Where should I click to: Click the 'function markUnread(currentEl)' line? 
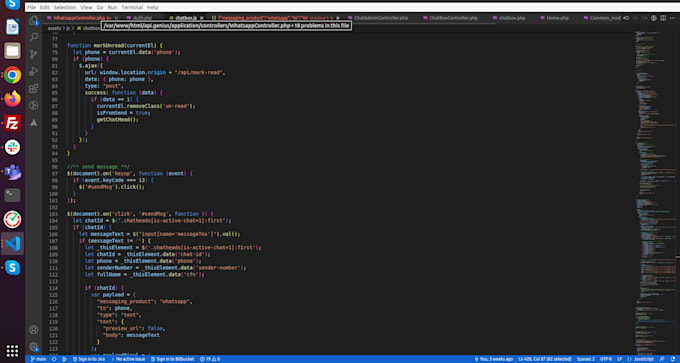(x=114, y=45)
